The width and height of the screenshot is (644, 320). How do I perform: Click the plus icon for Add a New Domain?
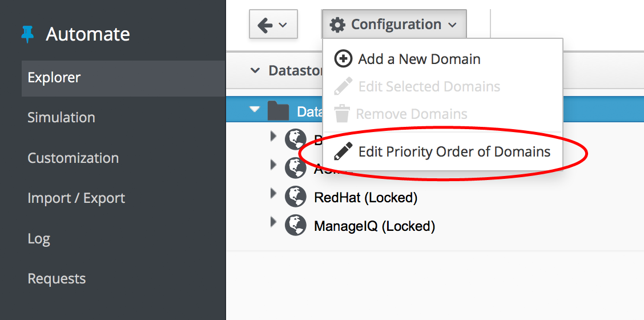343,59
